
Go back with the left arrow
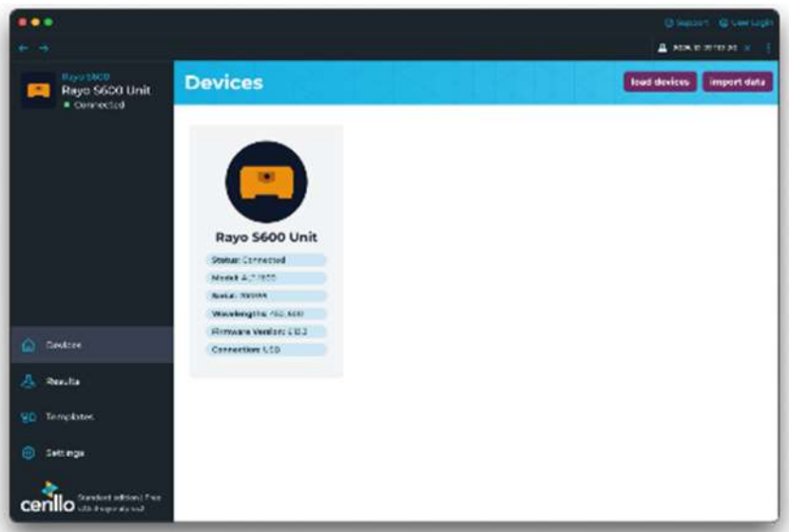pyautogui.click(x=23, y=48)
